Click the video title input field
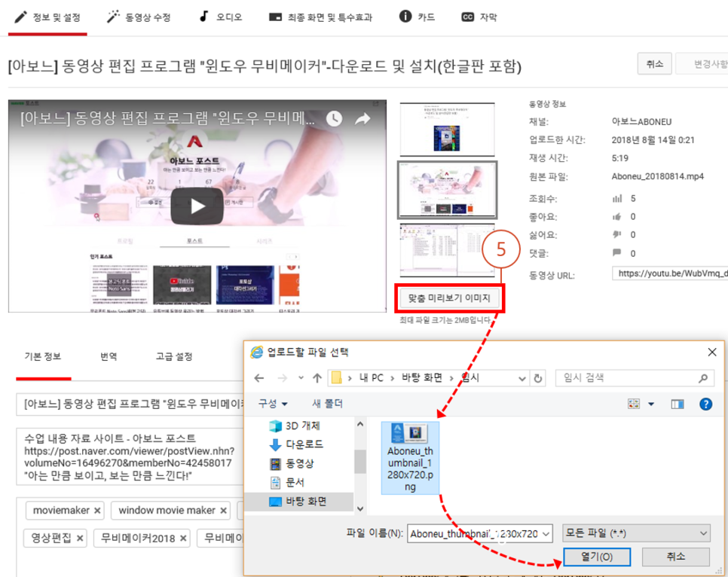This screenshot has width=728, height=577. coord(130,404)
